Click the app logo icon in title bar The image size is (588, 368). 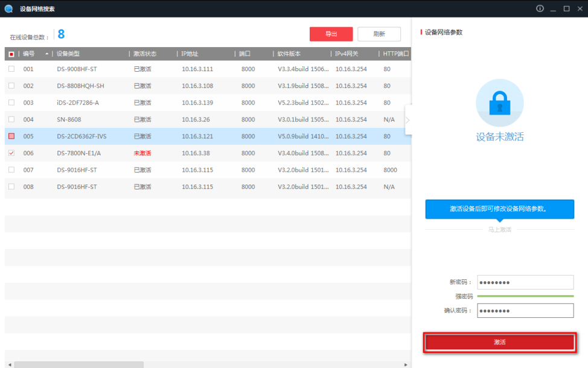8,8
